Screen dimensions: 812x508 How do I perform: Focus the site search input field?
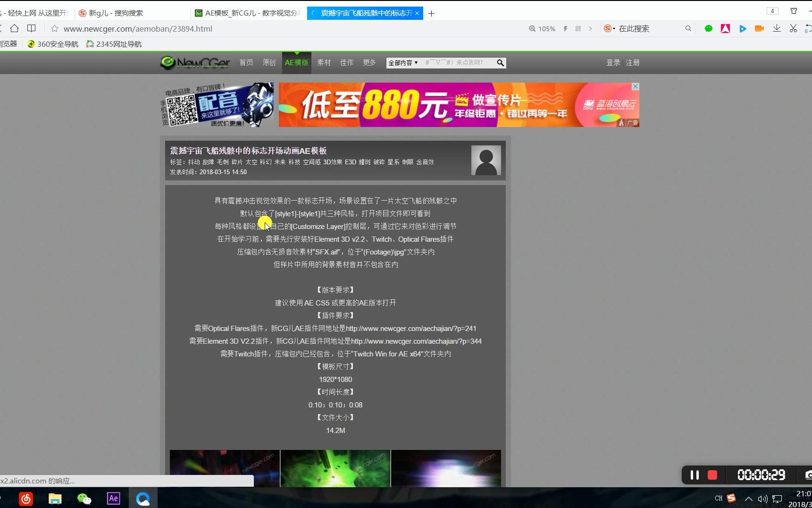click(458, 63)
